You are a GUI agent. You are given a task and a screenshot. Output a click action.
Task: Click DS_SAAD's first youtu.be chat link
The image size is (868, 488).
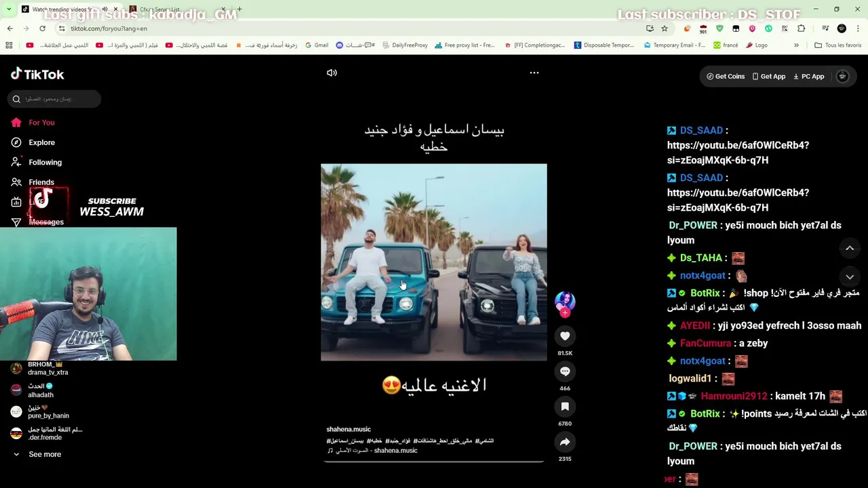tap(738, 152)
